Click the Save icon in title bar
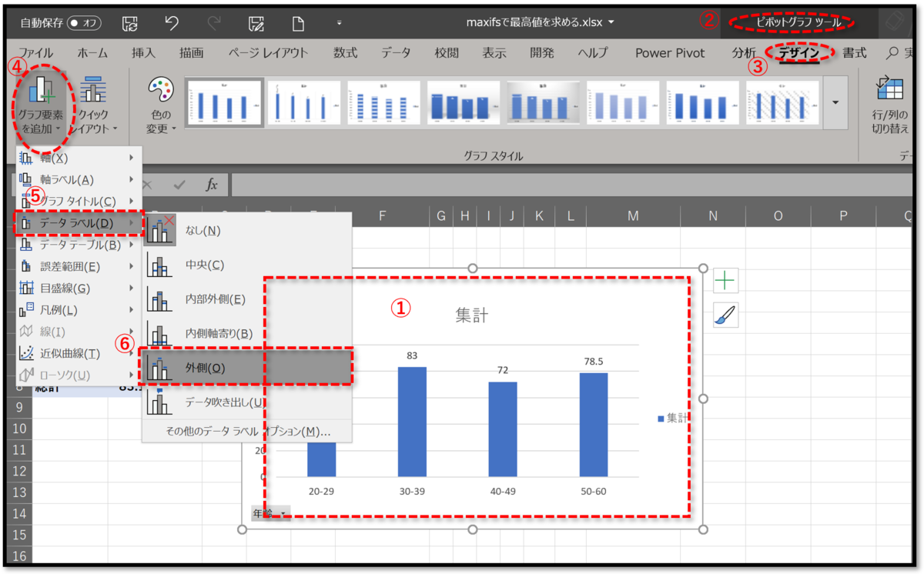This screenshot has width=924, height=574. pyautogui.click(x=131, y=23)
